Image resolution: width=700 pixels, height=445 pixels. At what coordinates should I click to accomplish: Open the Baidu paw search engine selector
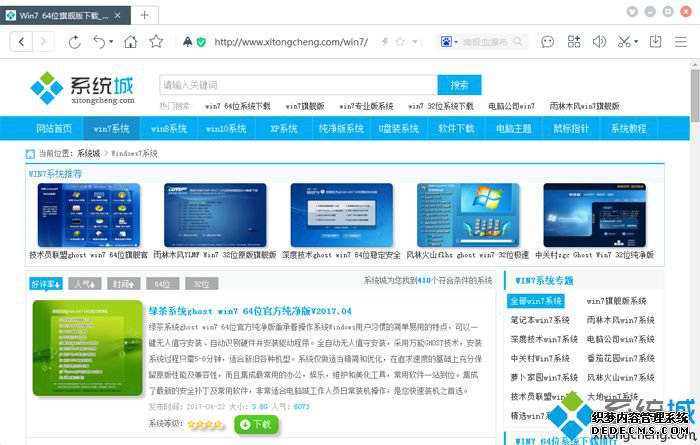[x=449, y=42]
